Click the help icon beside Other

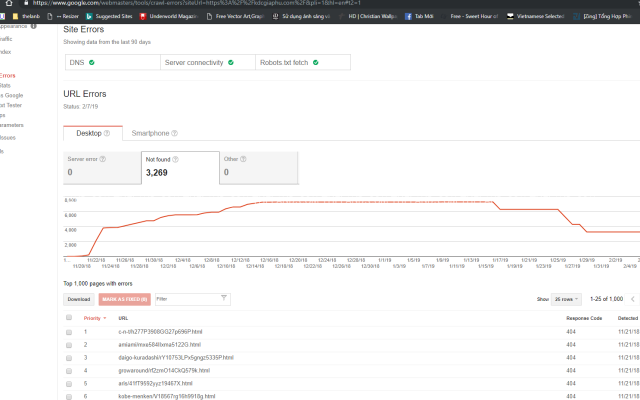click(x=243, y=159)
